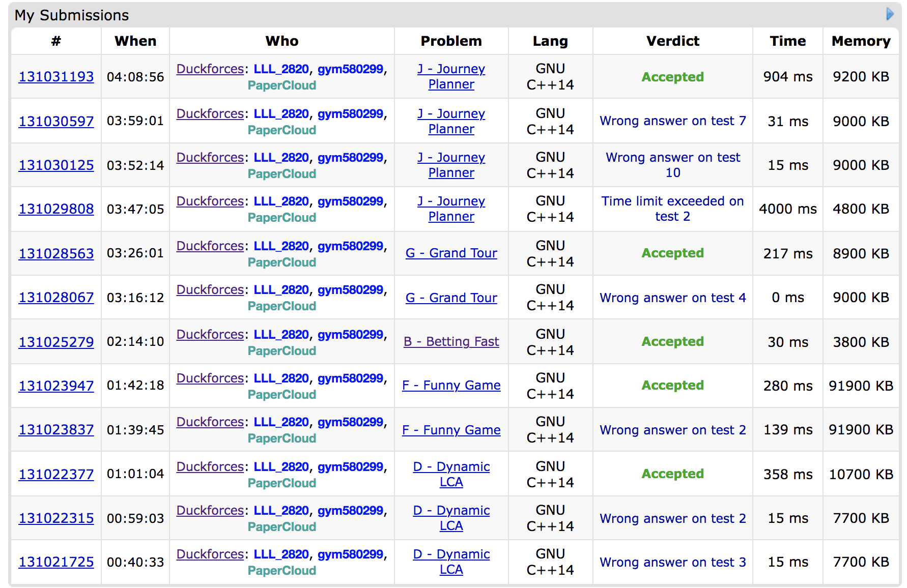This screenshot has width=907, height=588.
Task: Click the blue arrow icon beside My Submissions
Action: coord(890,14)
